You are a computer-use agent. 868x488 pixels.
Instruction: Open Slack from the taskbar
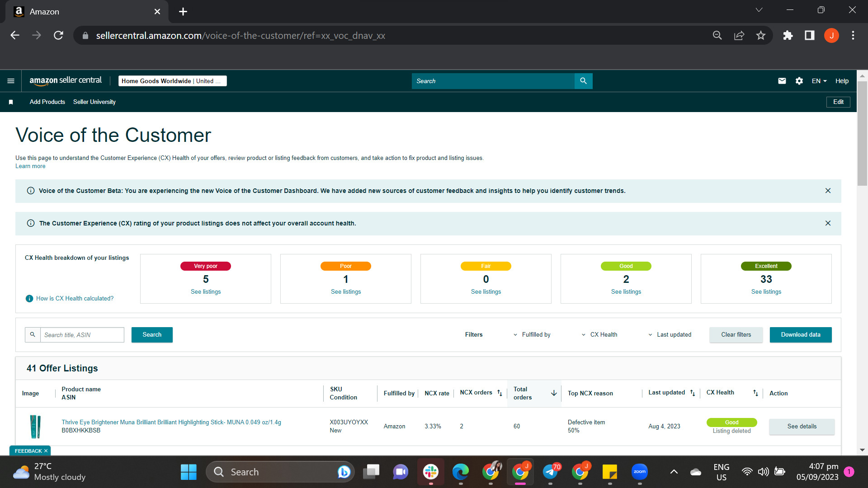[431, 472]
